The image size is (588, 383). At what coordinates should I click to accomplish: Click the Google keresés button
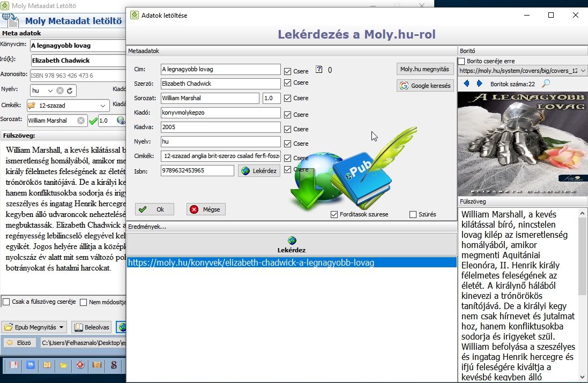(425, 86)
